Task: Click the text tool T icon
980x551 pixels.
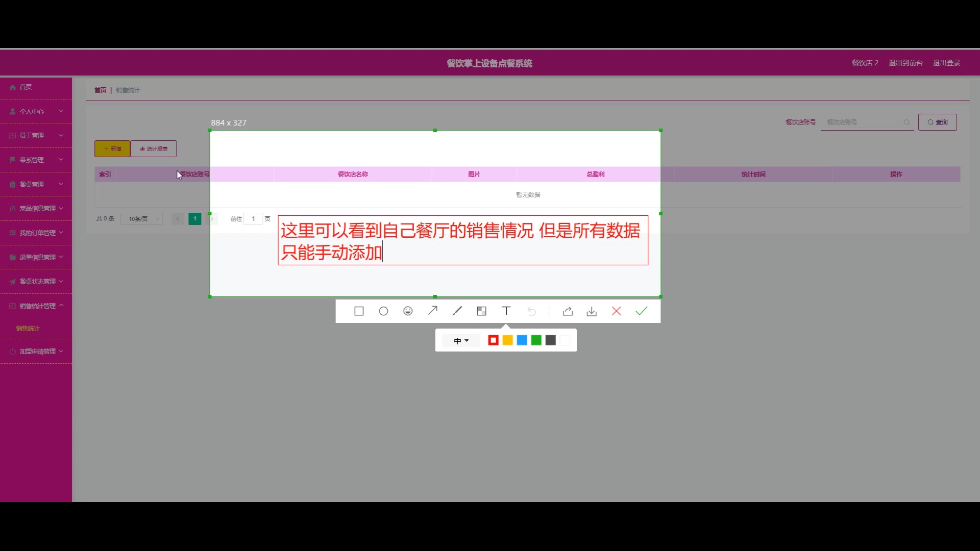Action: 506,311
